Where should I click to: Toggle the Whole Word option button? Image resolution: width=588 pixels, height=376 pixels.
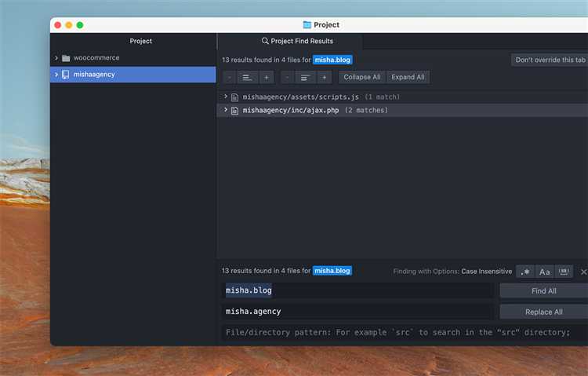point(564,272)
